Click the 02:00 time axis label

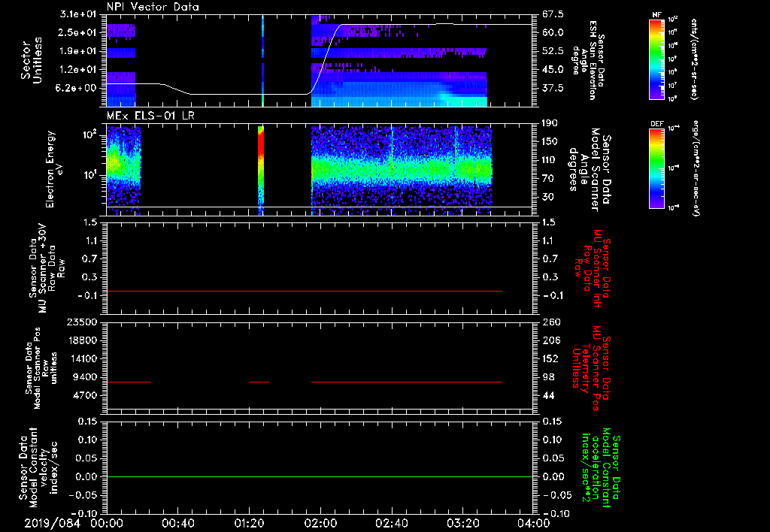(x=320, y=523)
